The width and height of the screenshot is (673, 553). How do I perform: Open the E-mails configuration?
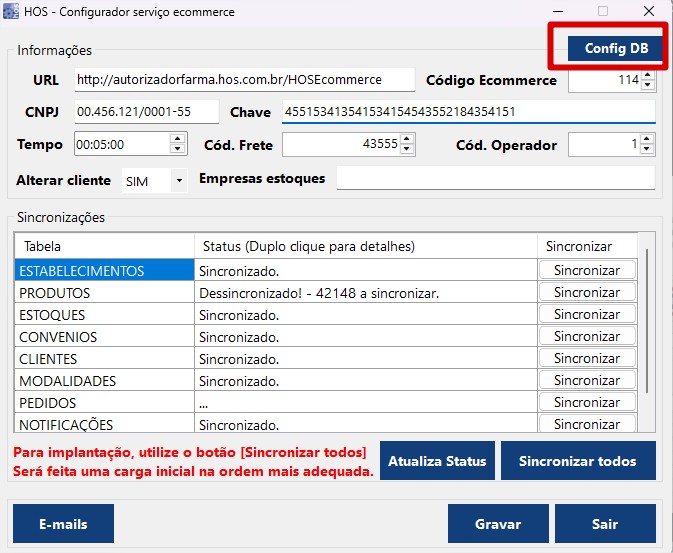click(63, 523)
